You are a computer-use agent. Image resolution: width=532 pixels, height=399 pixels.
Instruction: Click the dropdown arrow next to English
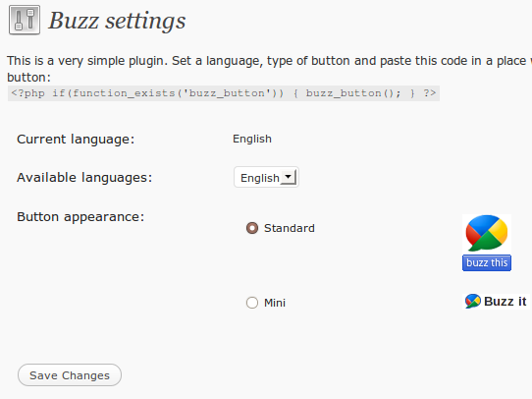coord(289,177)
